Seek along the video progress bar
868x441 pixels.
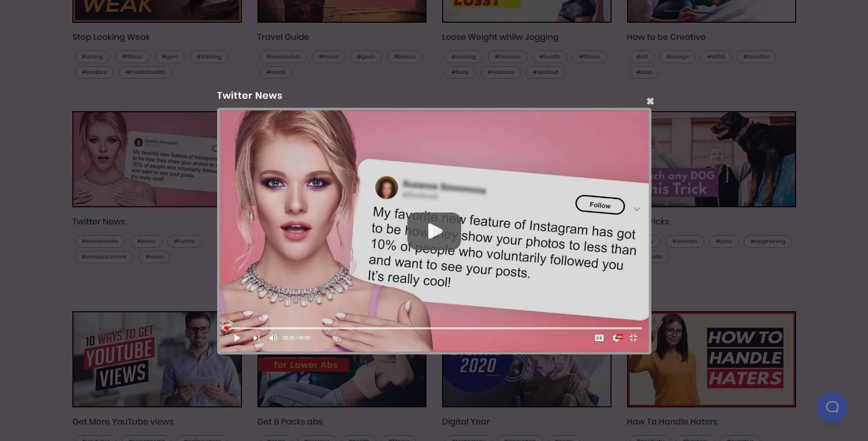pos(434,328)
